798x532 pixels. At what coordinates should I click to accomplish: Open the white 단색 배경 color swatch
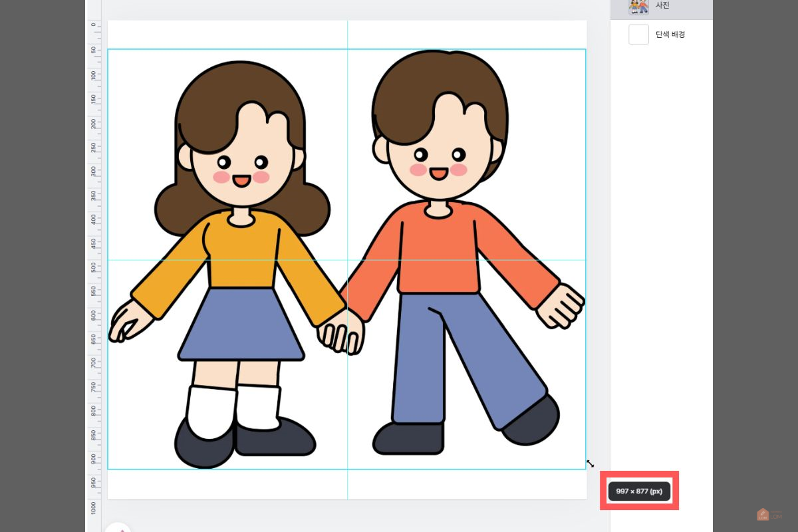[x=638, y=35]
